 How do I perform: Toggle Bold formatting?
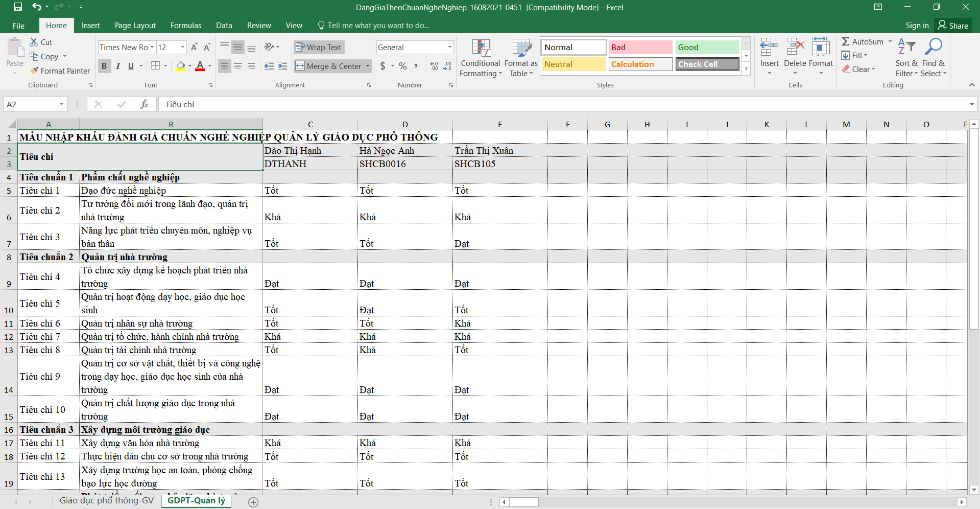point(104,66)
